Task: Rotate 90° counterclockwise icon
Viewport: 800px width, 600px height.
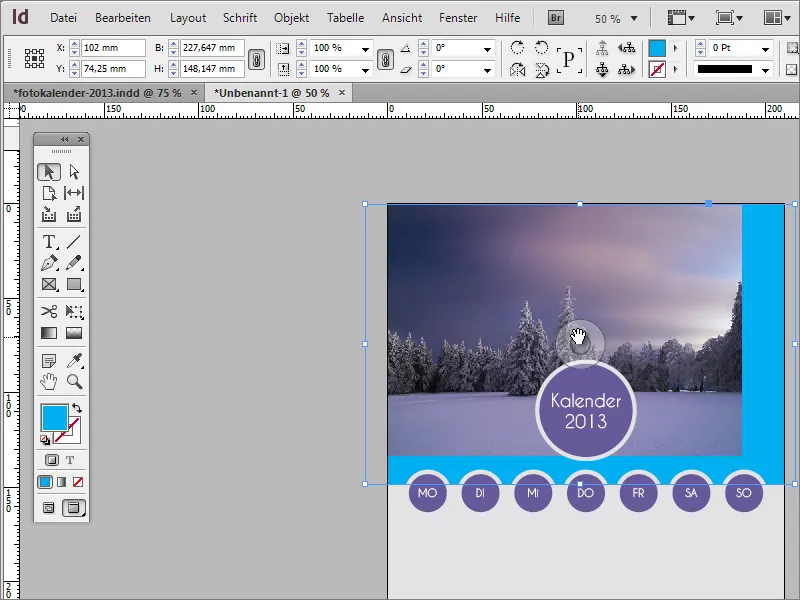Action: point(541,47)
